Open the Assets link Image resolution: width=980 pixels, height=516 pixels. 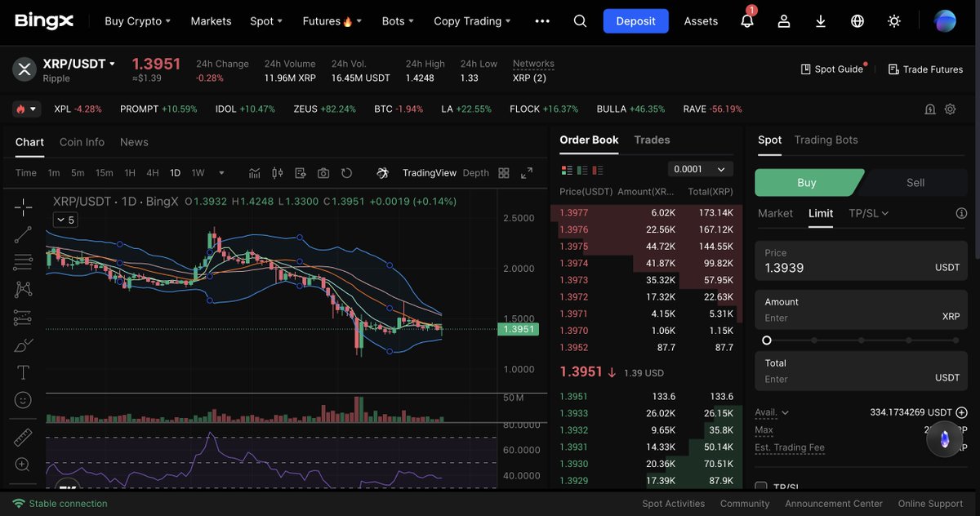(x=701, y=21)
